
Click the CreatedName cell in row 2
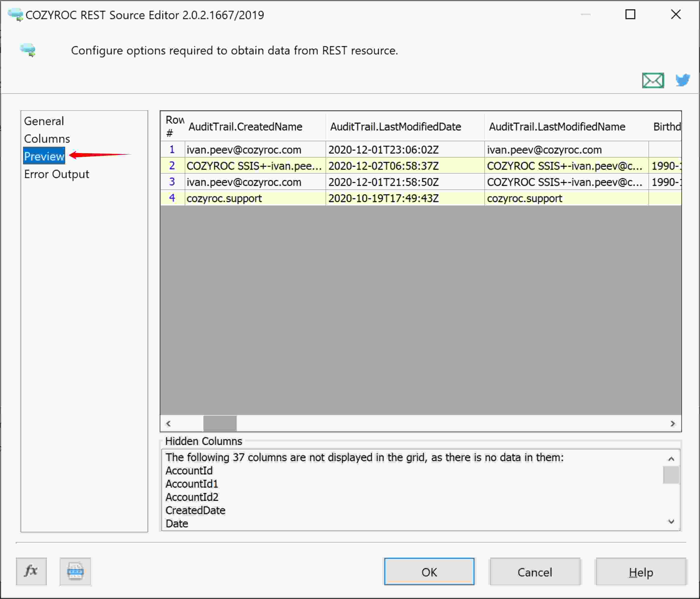(x=255, y=166)
